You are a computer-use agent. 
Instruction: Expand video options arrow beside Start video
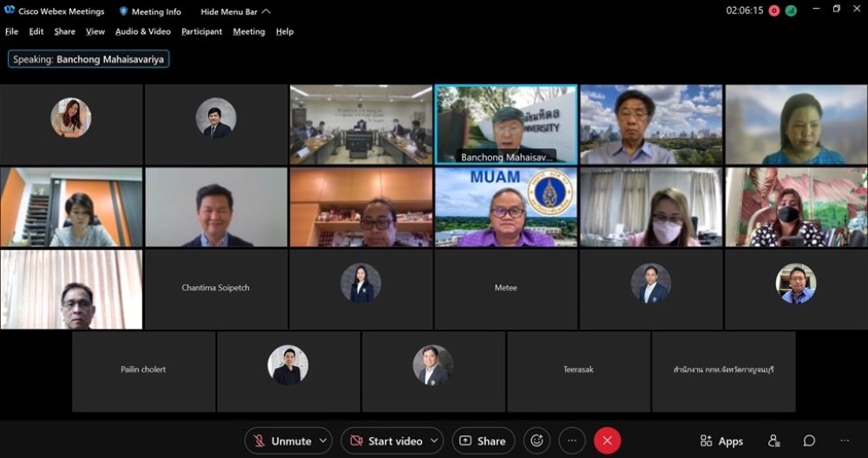(435, 441)
